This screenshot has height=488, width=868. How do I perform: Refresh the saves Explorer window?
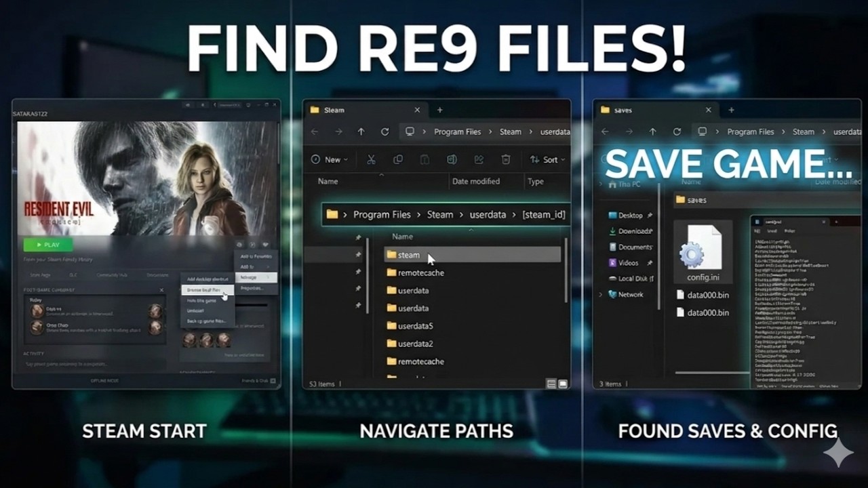tap(677, 132)
